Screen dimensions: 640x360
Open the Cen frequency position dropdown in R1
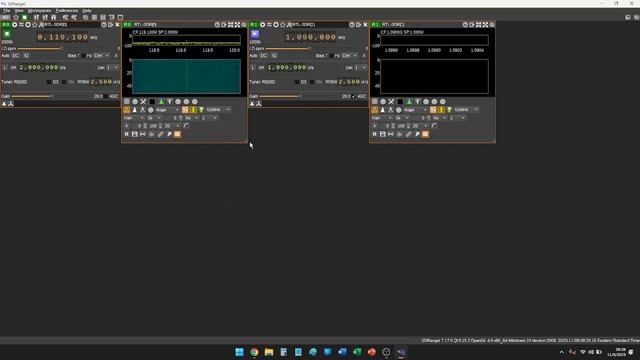point(349,56)
